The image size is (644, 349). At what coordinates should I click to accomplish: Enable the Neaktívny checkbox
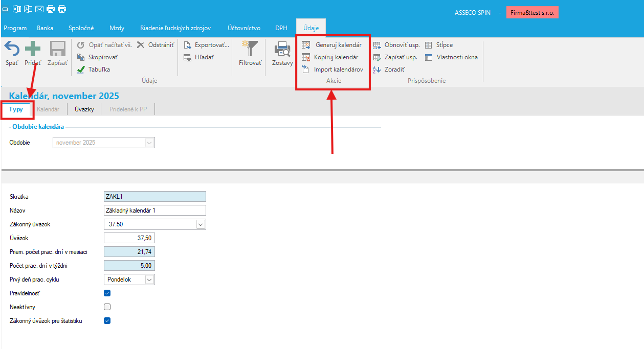click(x=107, y=307)
